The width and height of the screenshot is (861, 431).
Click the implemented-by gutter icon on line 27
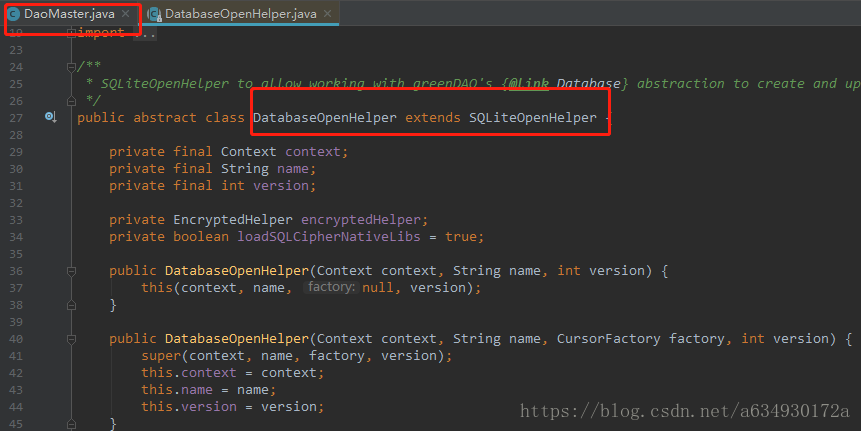point(51,117)
